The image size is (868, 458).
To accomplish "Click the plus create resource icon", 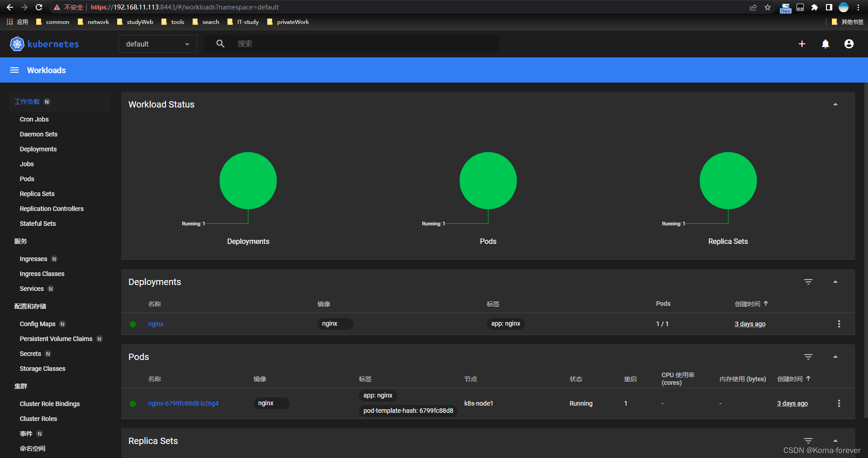I will click(x=802, y=44).
